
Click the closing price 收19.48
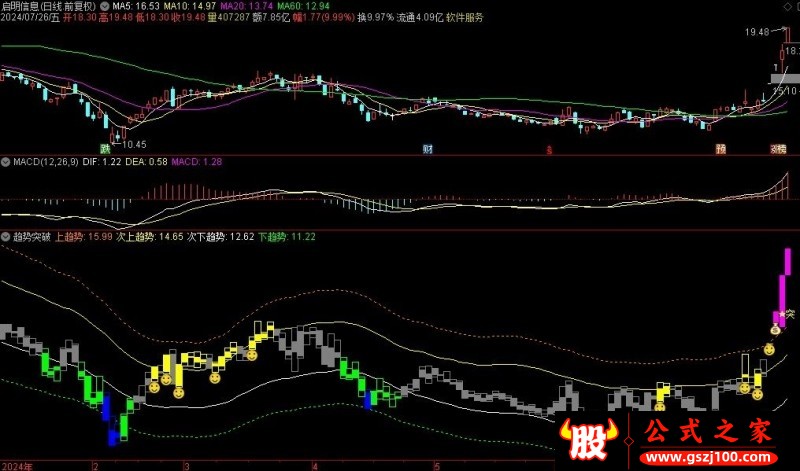click(188, 18)
